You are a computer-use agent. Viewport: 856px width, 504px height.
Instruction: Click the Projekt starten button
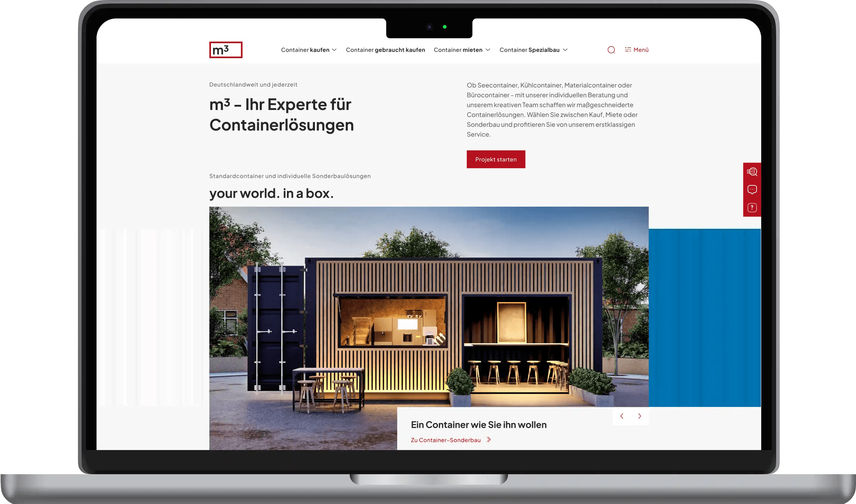495,159
